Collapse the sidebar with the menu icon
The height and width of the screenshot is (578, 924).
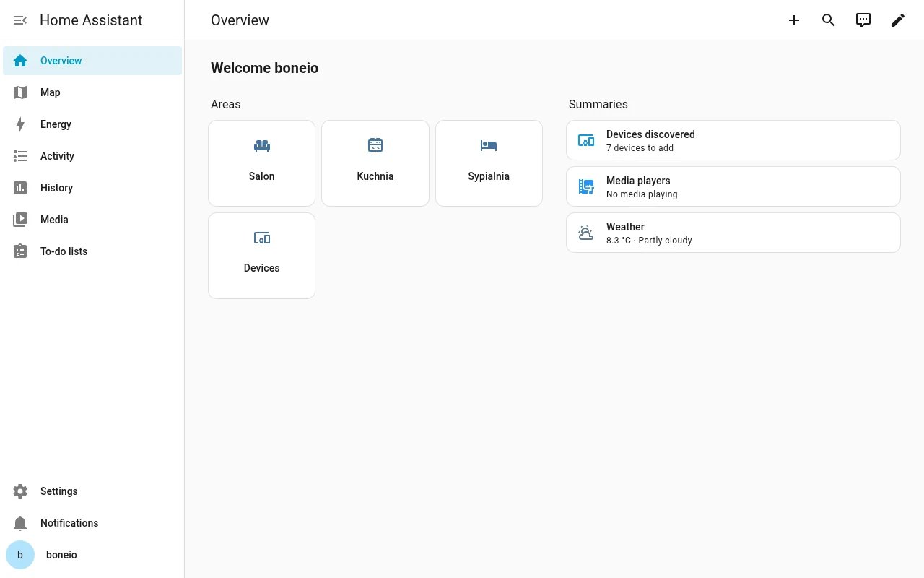click(20, 20)
